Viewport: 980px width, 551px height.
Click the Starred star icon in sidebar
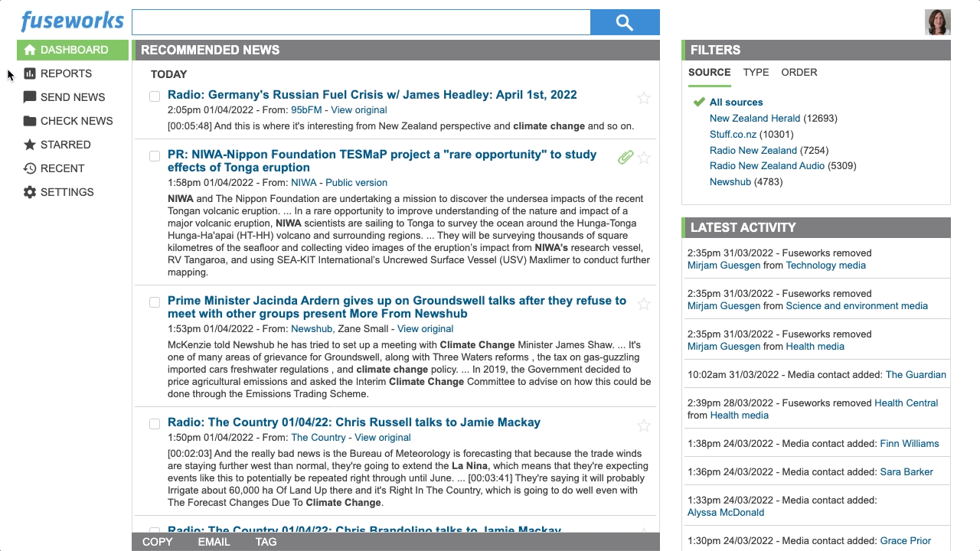click(x=30, y=145)
